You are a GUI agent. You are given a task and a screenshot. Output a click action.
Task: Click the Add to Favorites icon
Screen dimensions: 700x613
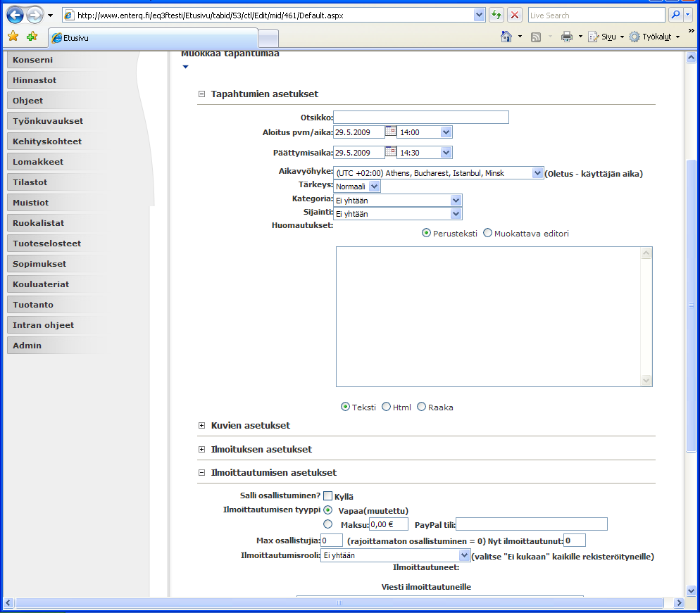(x=32, y=36)
